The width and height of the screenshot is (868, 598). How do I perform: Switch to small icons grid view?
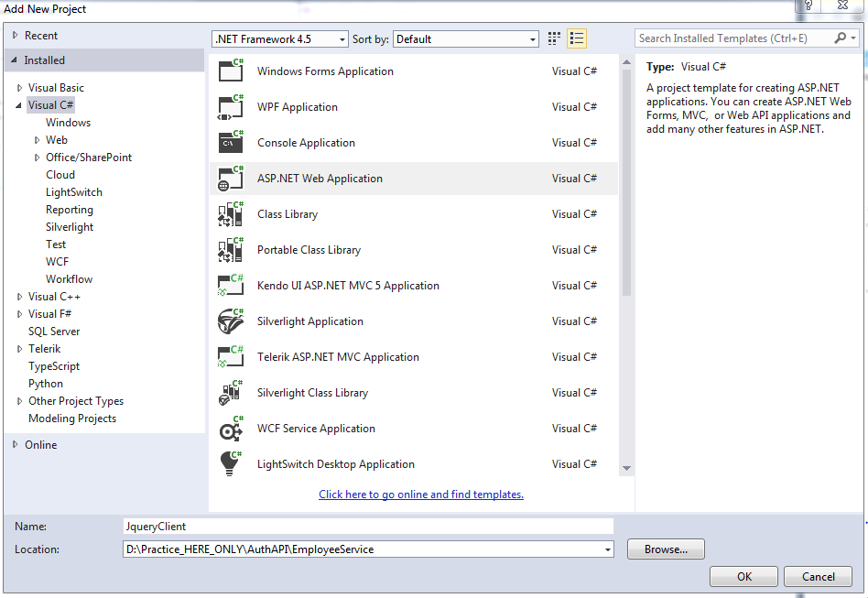pos(554,38)
